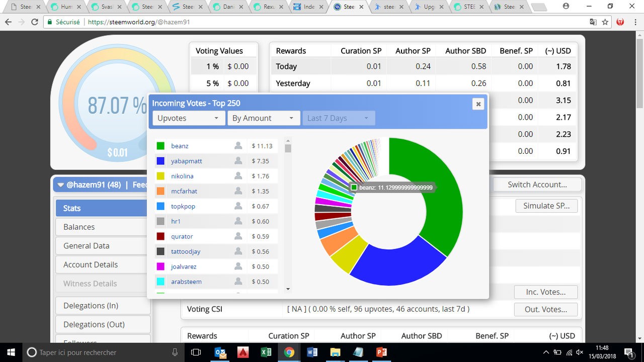644x362 pixels.
Task: Open Outlook from the taskbar
Action: coord(220,352)
